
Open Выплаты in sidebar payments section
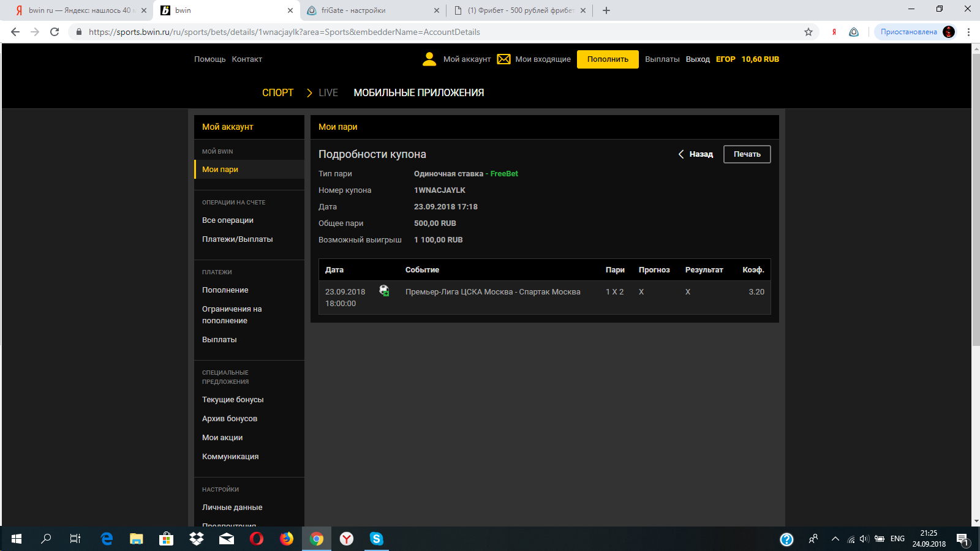(219, 340)
